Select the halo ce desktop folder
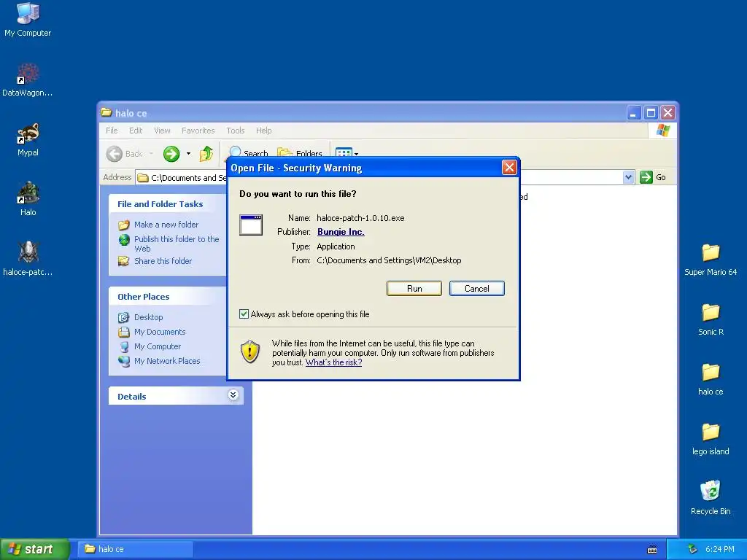The width and height of the screenshot is (747, 560). click(711, 379)
